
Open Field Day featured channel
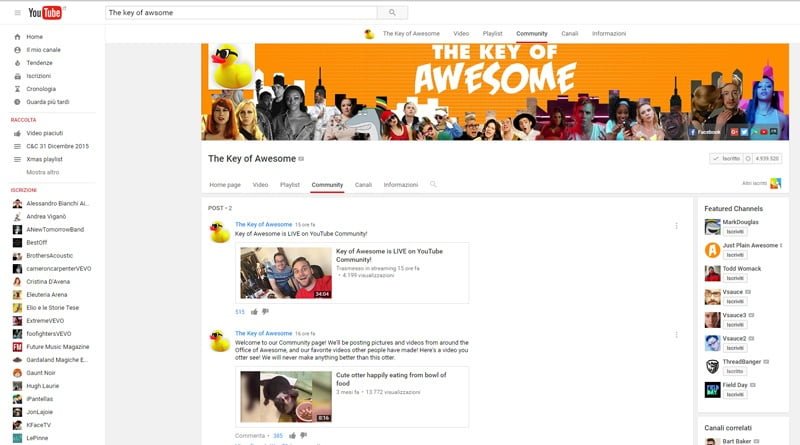(x=735, y=385)
